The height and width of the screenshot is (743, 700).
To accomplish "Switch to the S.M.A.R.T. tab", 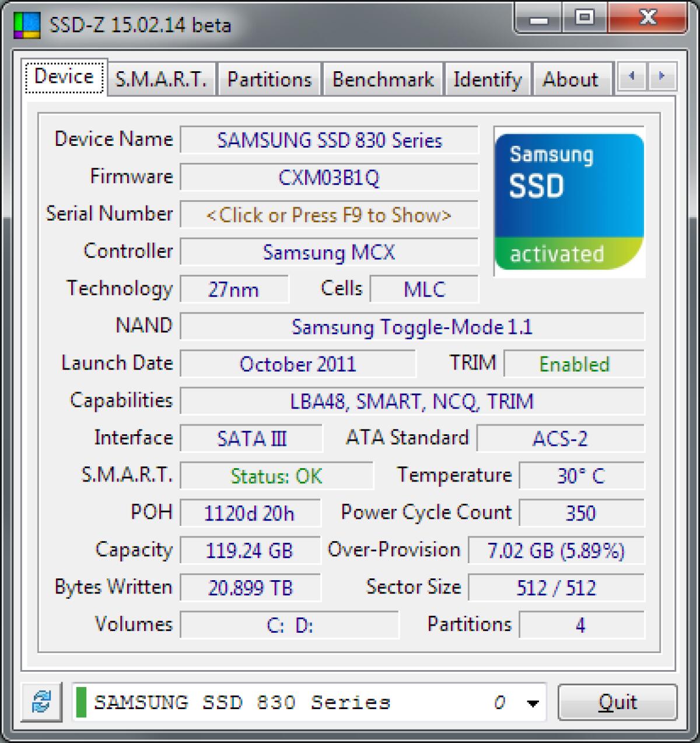I will [161, 79].
